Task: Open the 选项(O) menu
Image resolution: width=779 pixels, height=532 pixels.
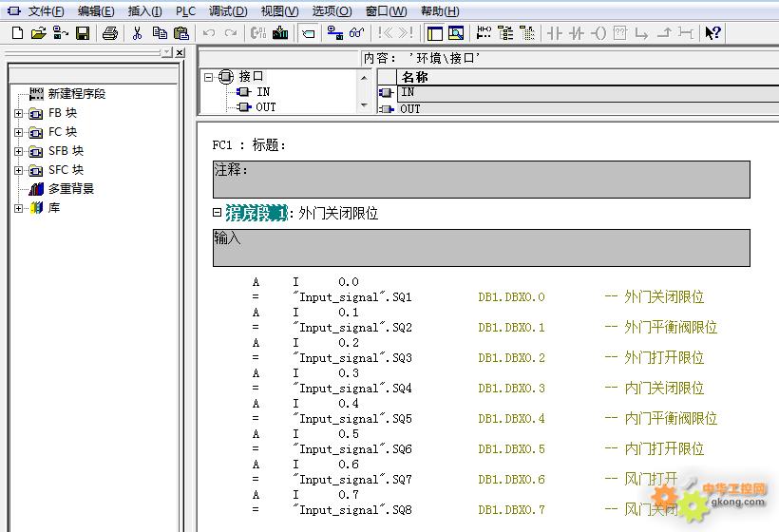Action: 332,11
